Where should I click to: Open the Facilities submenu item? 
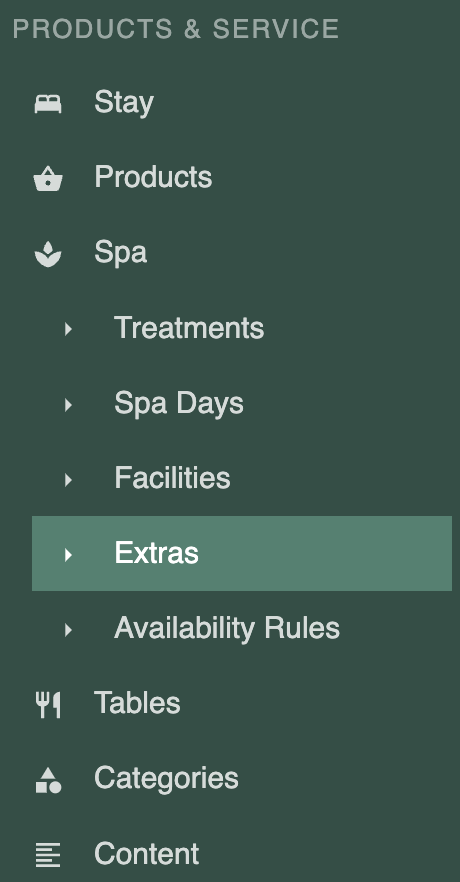172,478
